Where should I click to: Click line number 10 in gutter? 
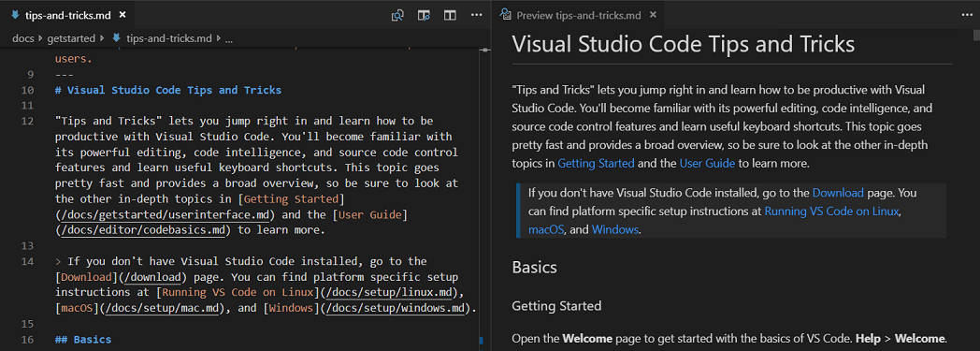(27, 90)
